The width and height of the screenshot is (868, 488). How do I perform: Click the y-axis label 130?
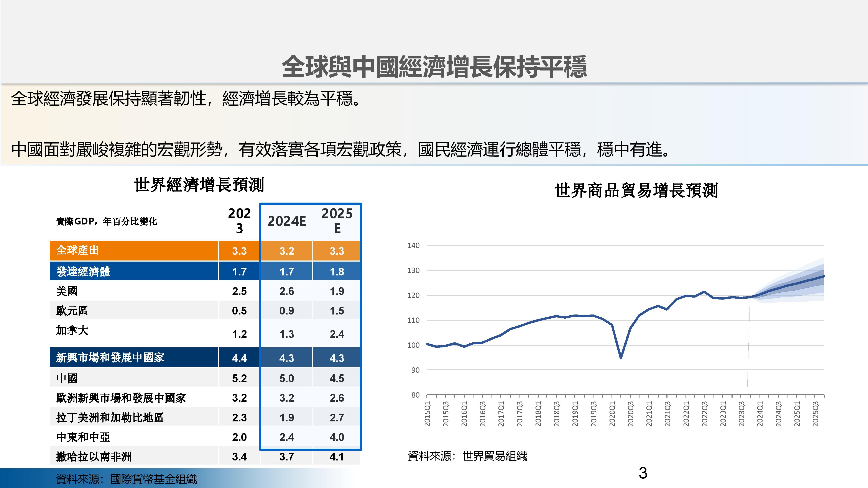pos(413,270)
